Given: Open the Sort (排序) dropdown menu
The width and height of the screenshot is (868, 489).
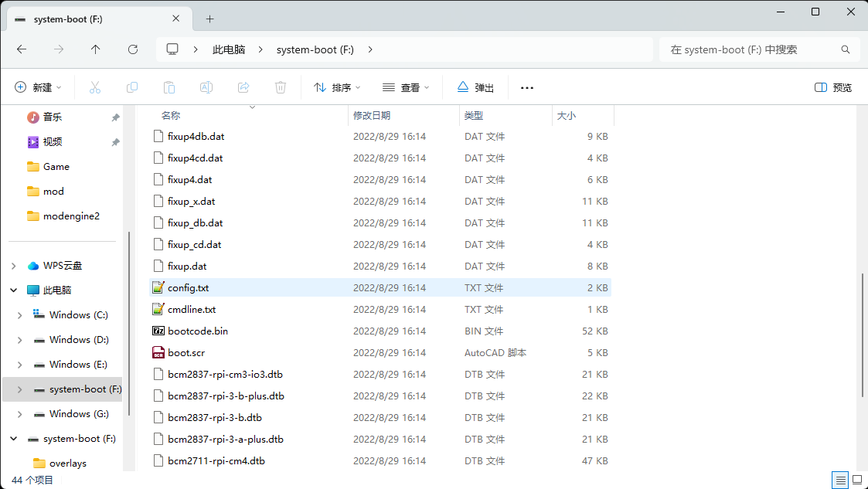Looking at the screenshot, I should pos(337,88).
